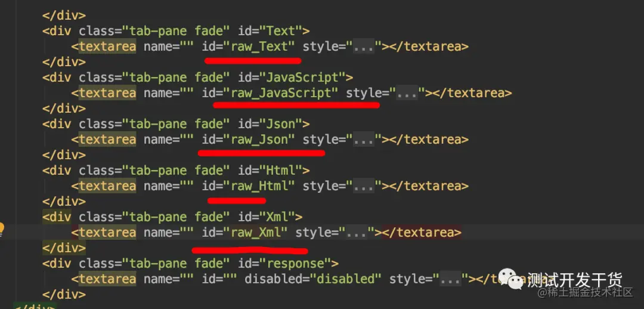Screen dimensions: 644x309
Task: Click the id value "raw_Xml"
Action: (x=256, y=233)
